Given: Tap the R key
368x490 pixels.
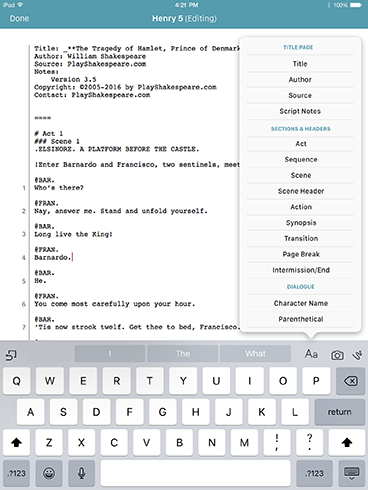Looking at the screenshot, I should tap(116, 381).
